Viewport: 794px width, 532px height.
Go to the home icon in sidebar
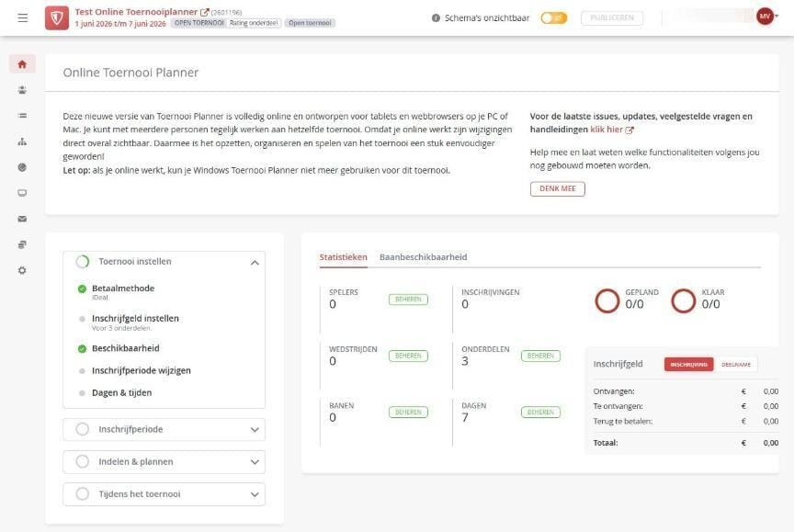[x=22, y=64]
